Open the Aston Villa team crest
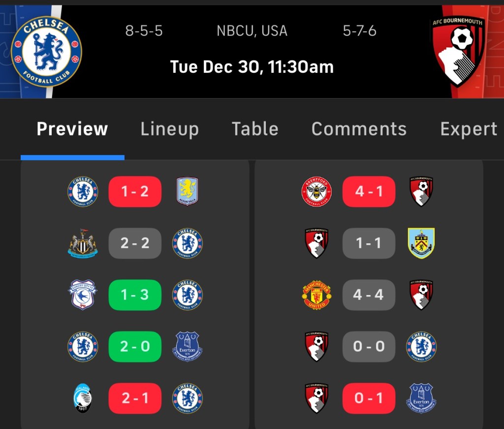Image resolution: width=504 pixels, height=429 pixels. tap(187, 191)
